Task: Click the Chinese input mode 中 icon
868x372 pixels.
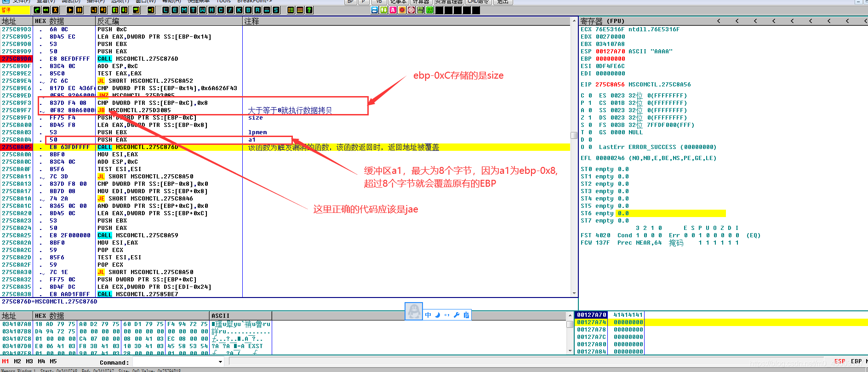Action: click(x=428, y=315)
